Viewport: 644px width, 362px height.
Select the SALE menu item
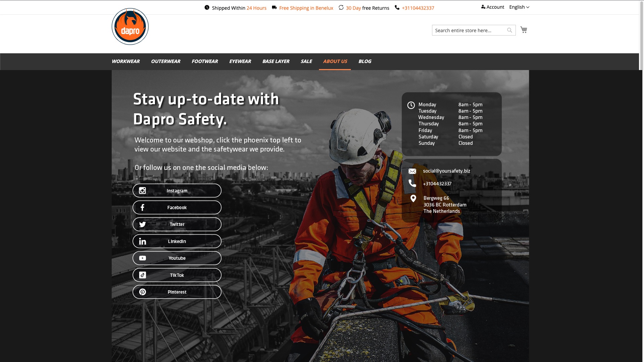point(306,61)
